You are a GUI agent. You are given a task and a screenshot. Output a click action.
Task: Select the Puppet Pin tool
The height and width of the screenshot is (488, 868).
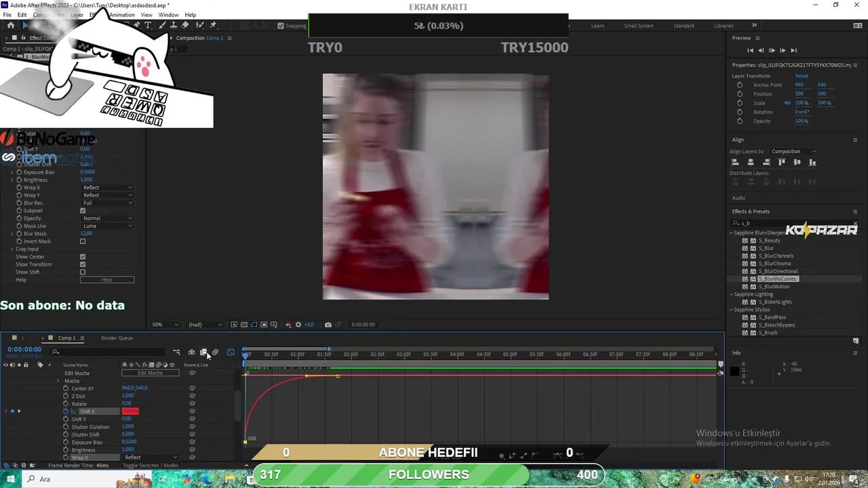[x=213, y=25]
